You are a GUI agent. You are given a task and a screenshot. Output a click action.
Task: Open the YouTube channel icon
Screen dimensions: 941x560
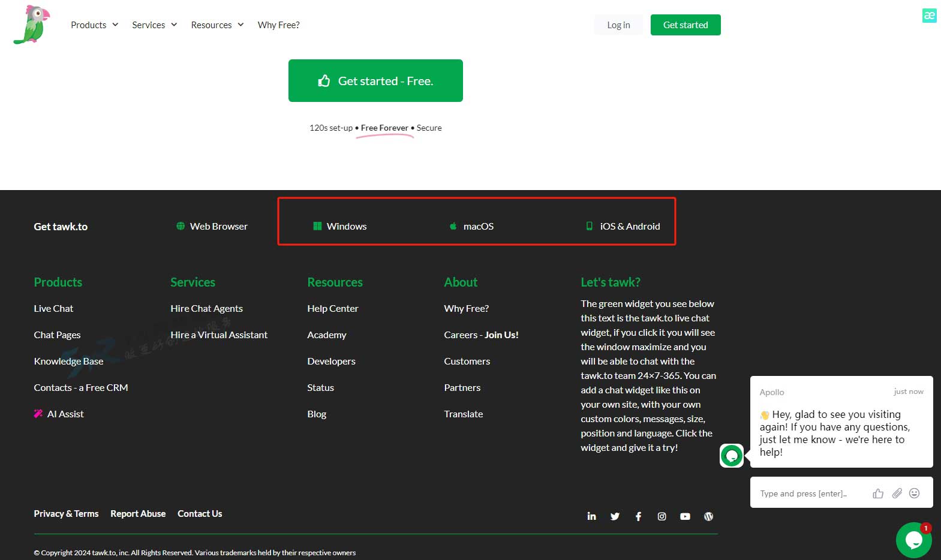click(685, 516)
